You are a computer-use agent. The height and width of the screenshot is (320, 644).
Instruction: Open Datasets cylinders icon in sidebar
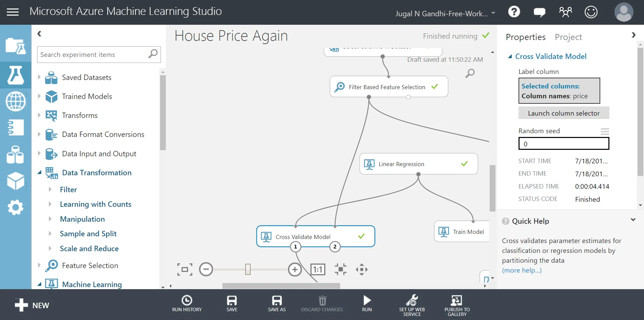pyautogui.click(x=16, y=155)
